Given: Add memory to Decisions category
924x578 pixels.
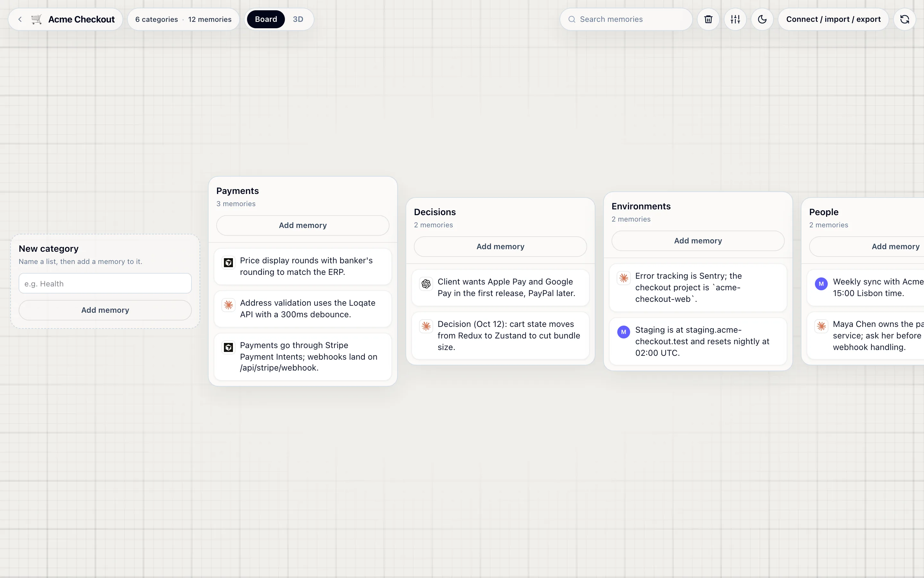Looking at the screenshot, I should pos(500,247).
